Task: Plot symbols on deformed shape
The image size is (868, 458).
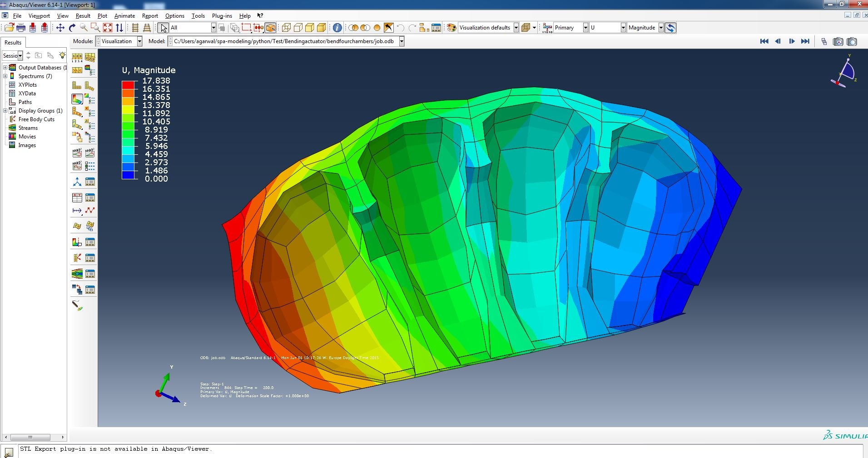Action: pyautogui.click(x=77, y=111)
